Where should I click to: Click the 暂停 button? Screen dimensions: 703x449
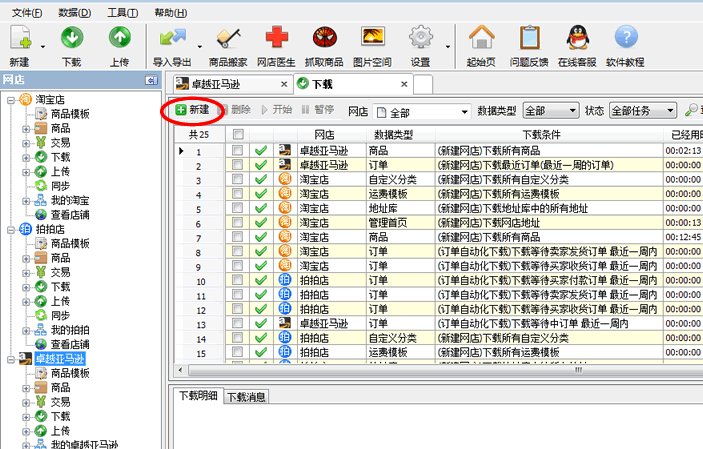point(318,109)
